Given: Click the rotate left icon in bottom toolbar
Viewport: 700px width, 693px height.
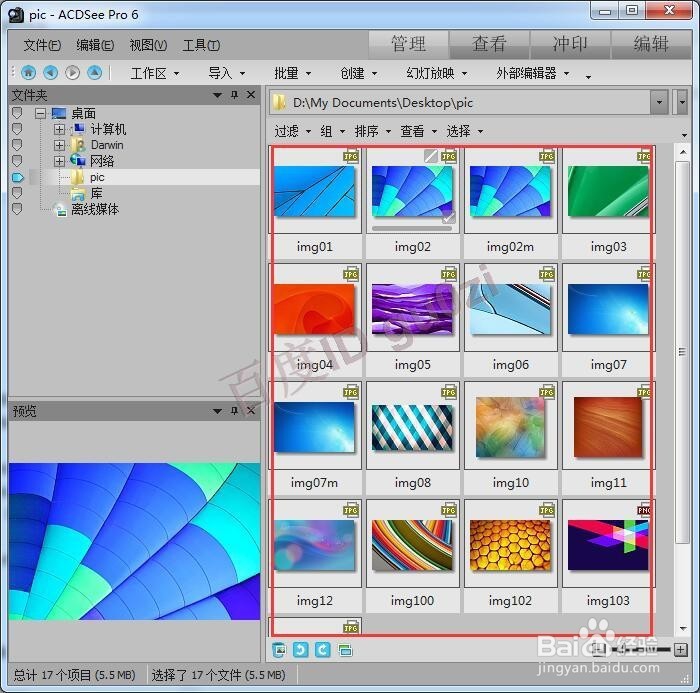Looking at the screenshot, I should coord(300,650).
